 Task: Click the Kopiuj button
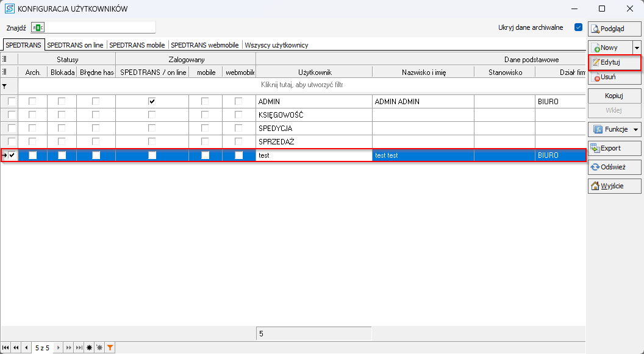coord(614,96)
